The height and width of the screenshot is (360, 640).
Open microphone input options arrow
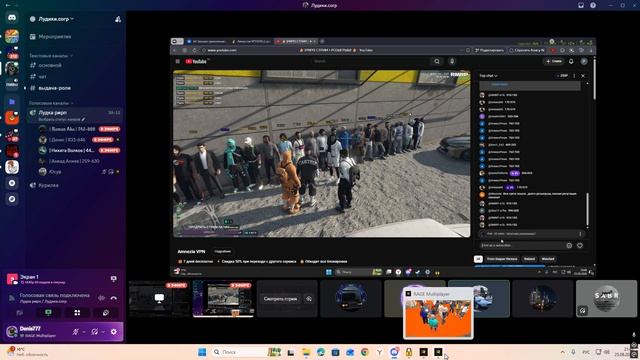(84, 332)
